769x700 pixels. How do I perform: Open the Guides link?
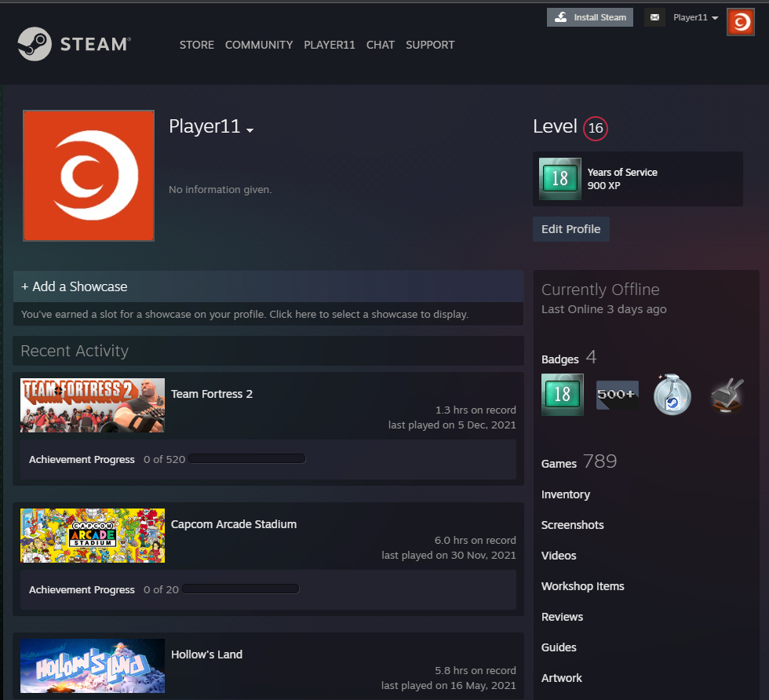coord(559,647)
